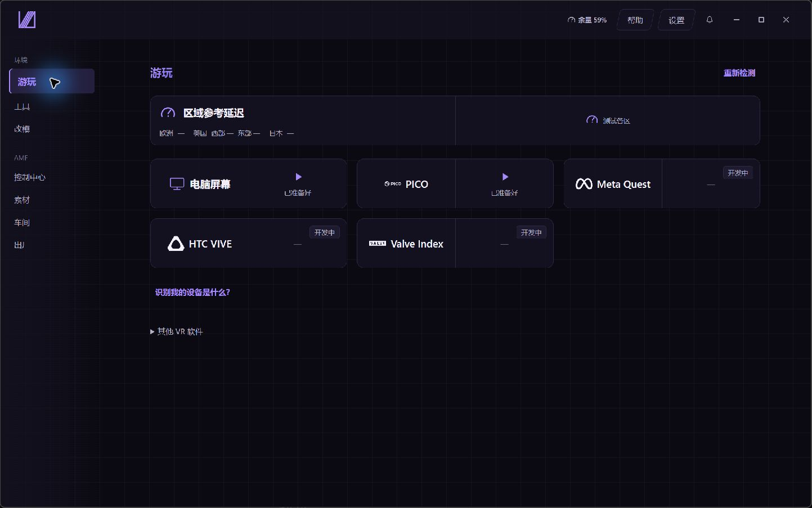Viewport: 812px width, 508px height.
Task: Open 设置 from the title bar
Action: pos(676,20)
